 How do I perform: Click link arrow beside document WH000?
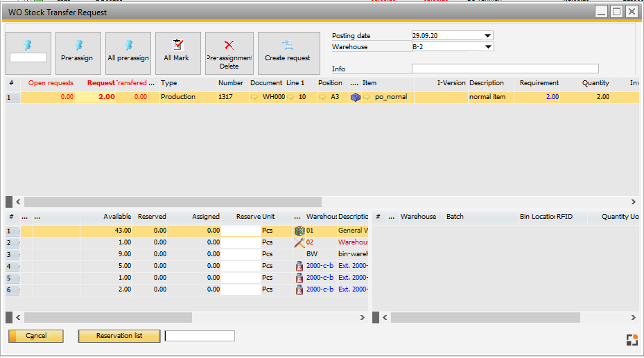pos(254,98)
